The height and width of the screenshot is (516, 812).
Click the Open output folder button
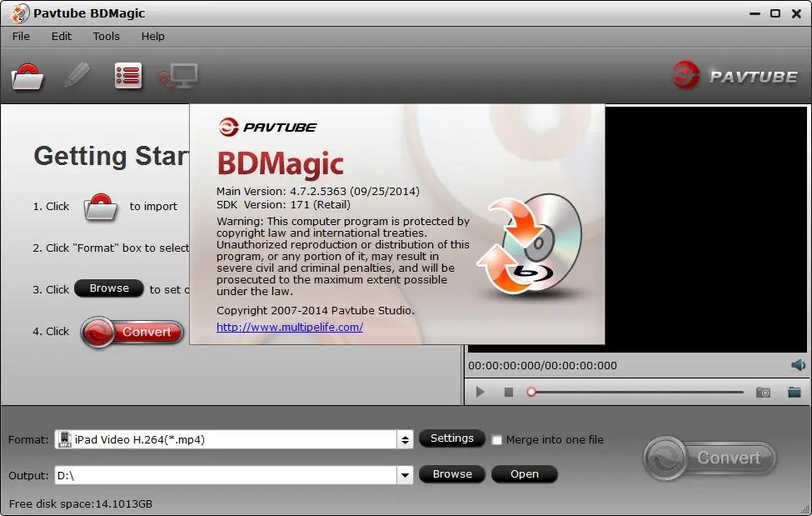(x=524, y=474)
